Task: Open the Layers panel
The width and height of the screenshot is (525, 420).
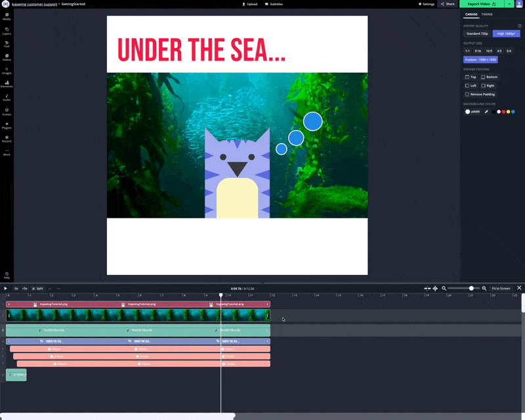Action: 7,30
